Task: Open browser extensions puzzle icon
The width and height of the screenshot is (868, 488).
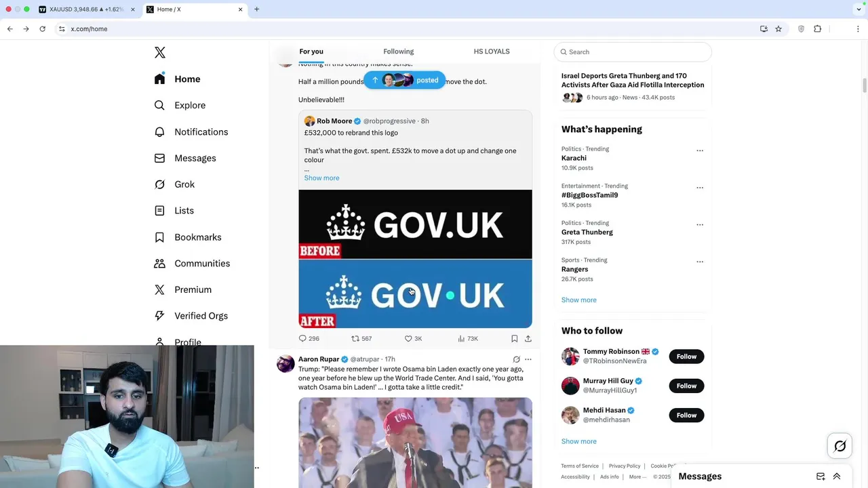Action: 817,29
